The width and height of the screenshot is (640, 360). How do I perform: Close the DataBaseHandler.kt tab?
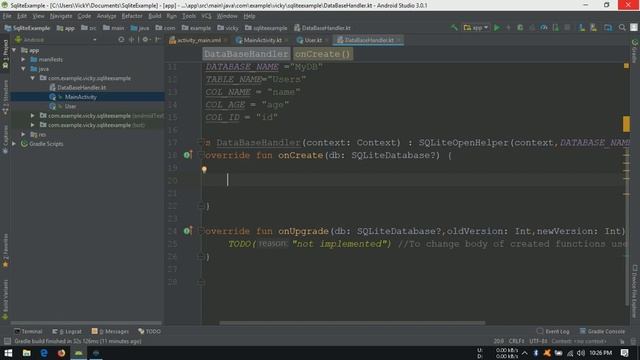click(398, 40)
